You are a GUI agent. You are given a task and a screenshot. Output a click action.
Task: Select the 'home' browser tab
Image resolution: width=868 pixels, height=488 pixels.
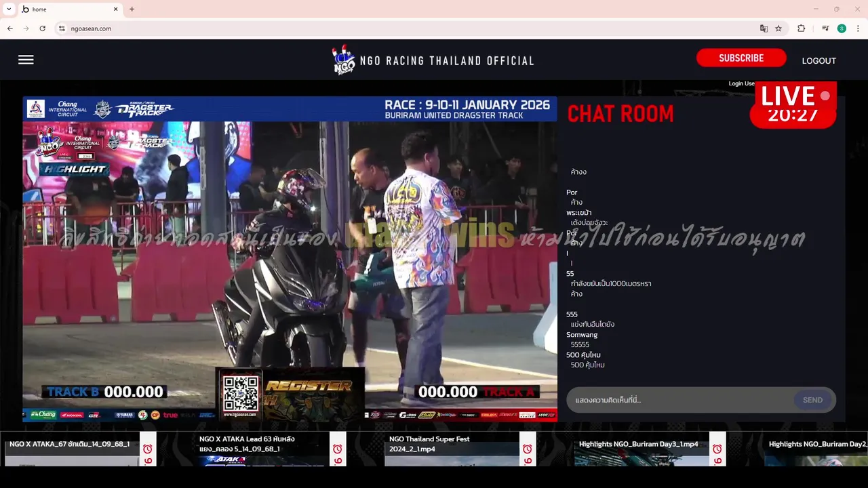[70, 9]
